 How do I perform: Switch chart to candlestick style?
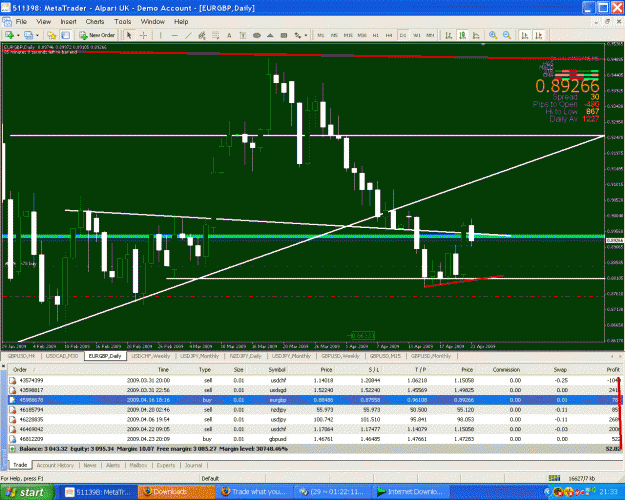[462, 35]
